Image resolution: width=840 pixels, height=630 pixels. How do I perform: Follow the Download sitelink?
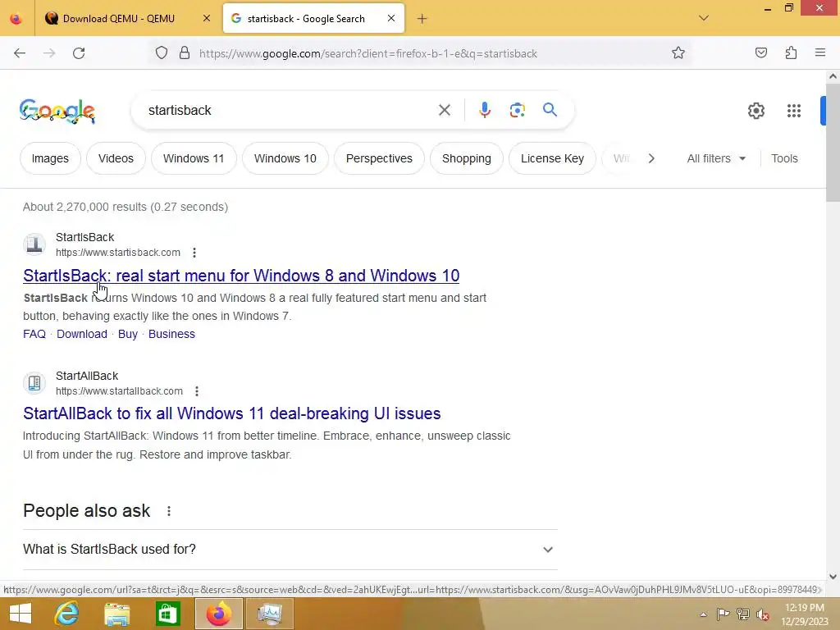tap(82, 335)
